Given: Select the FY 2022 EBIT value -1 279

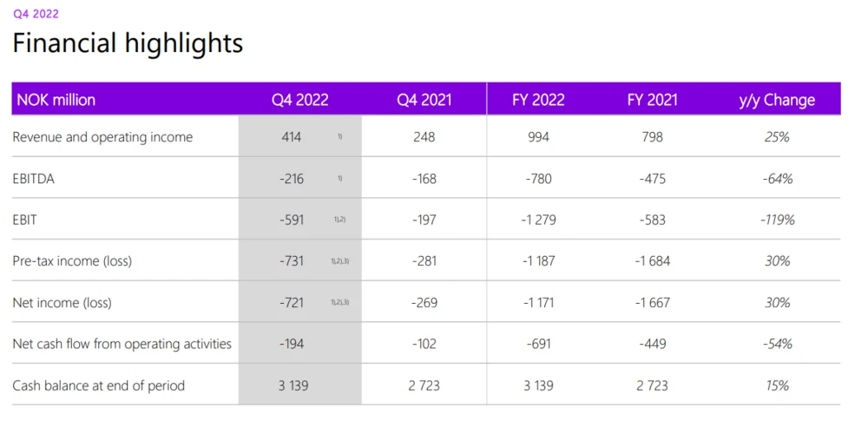Looking at the screenshot, I should 538,220.
